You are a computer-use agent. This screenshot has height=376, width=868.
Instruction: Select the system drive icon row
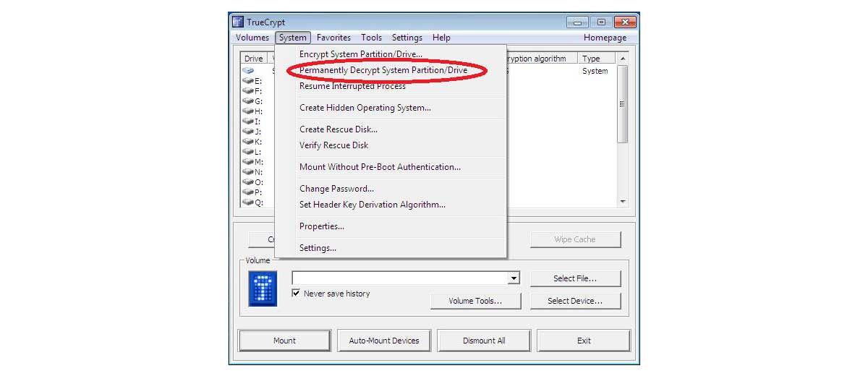point(248,71)
